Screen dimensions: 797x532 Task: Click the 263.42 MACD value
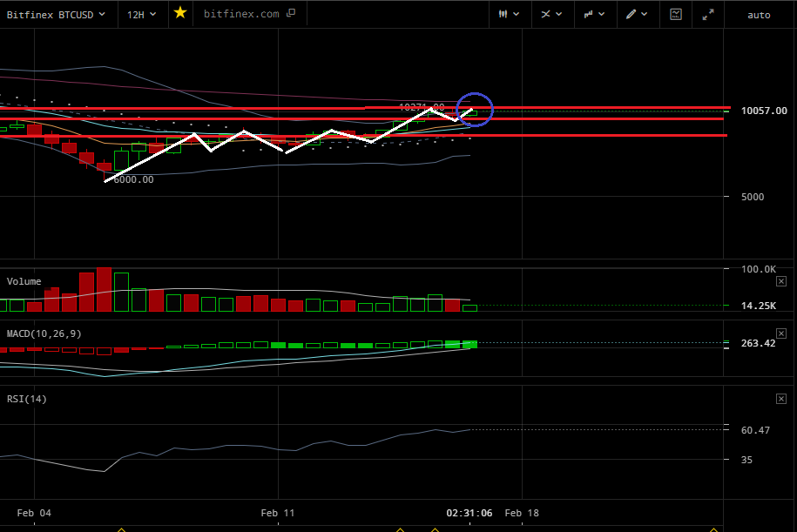(x=758, y=343)
